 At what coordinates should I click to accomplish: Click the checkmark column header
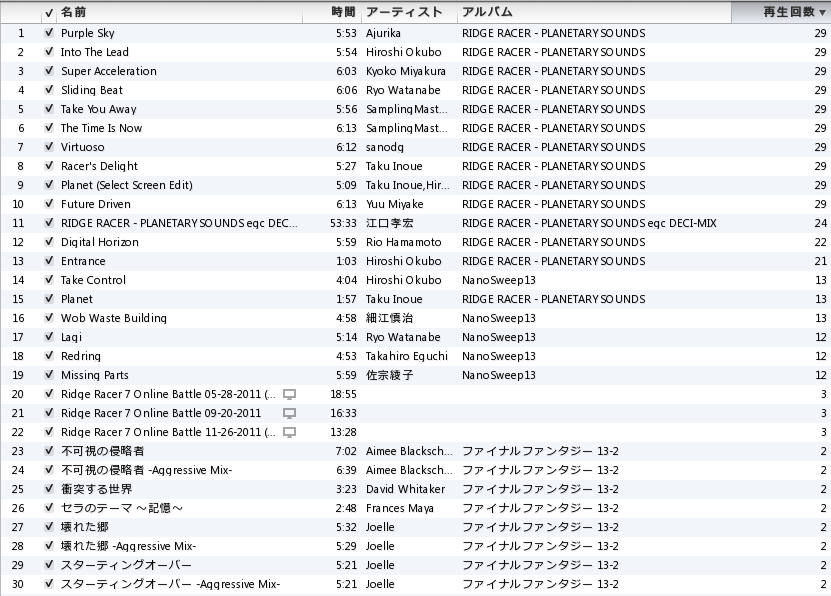[x=49, y=13]
